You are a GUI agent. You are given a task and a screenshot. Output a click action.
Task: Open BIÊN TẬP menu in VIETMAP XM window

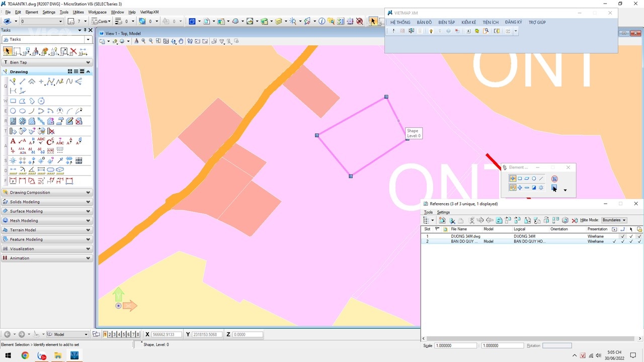pos(446,23)
